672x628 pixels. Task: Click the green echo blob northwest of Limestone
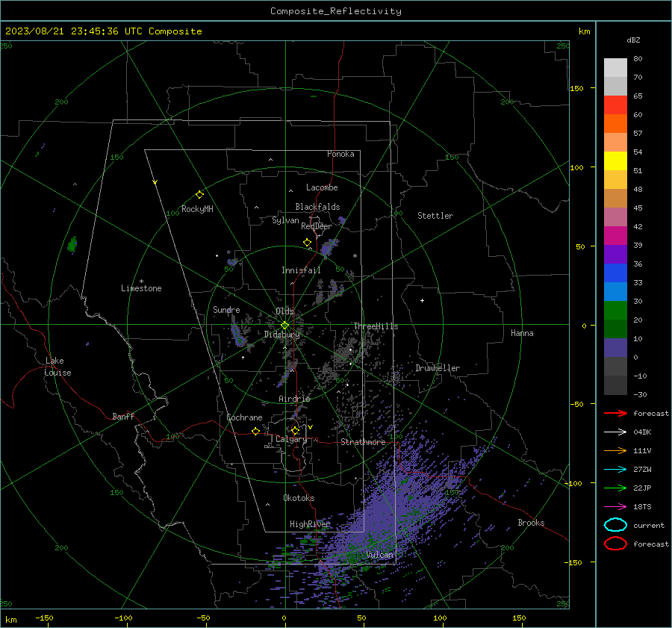[x=72, y=244]
